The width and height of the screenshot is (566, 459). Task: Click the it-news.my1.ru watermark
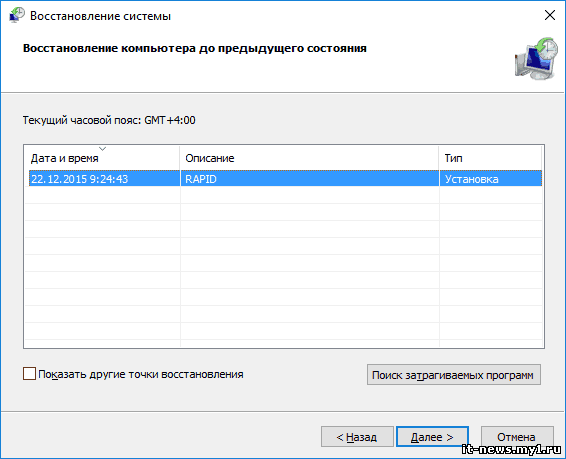pyautogui.click(x=512, y=449)
